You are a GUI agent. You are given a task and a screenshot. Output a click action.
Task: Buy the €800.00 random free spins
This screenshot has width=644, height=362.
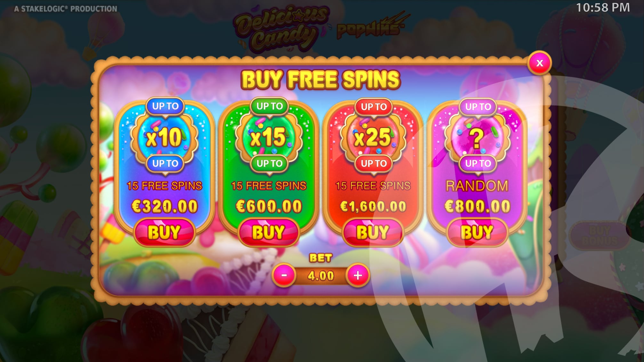[x=477, y=232]
